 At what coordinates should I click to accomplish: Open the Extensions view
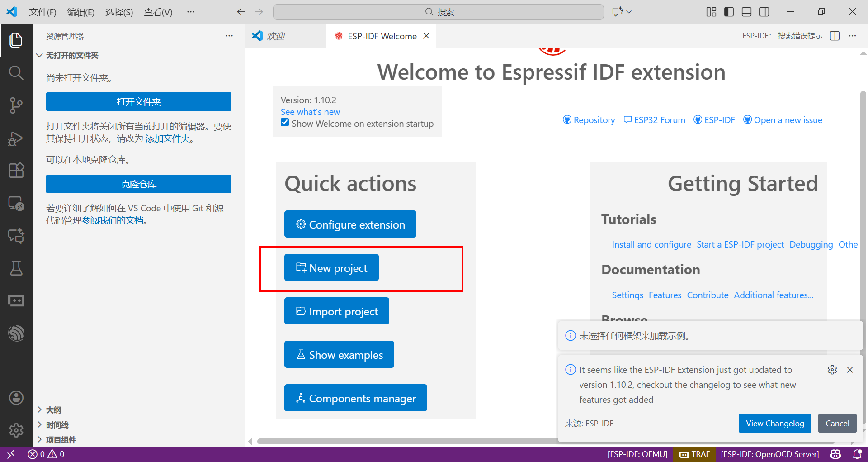16,171
